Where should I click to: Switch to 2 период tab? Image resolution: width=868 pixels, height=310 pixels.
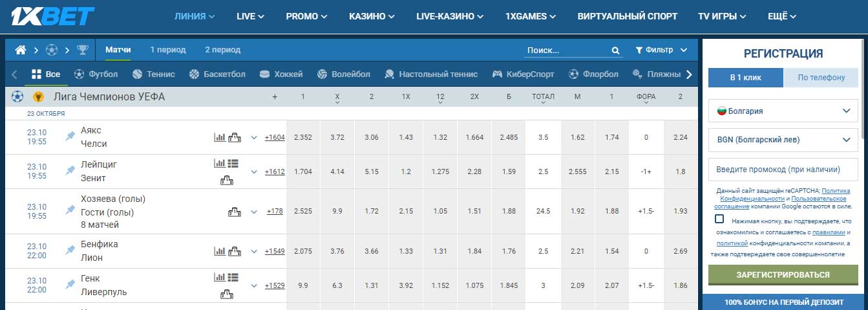[222, 50]
